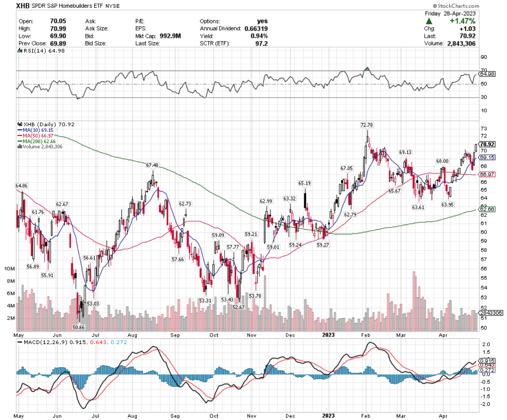
Task: Click the Yield value 0.94%
Action: [259, 36]
